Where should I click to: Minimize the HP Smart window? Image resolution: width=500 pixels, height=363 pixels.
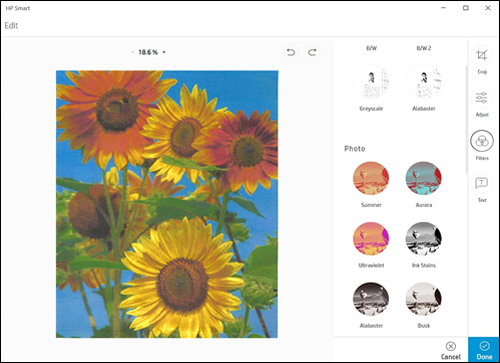[443, 8]
